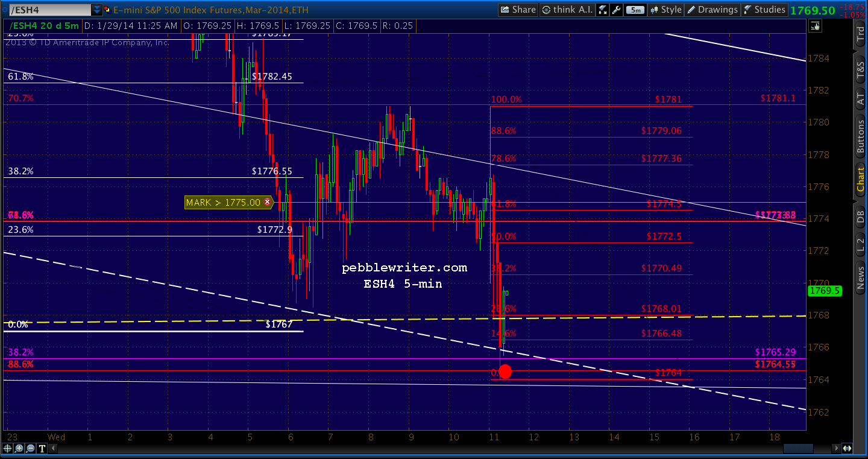
Task: Click the $1776.55 Fibonacci level label
Action: (272, 171)
